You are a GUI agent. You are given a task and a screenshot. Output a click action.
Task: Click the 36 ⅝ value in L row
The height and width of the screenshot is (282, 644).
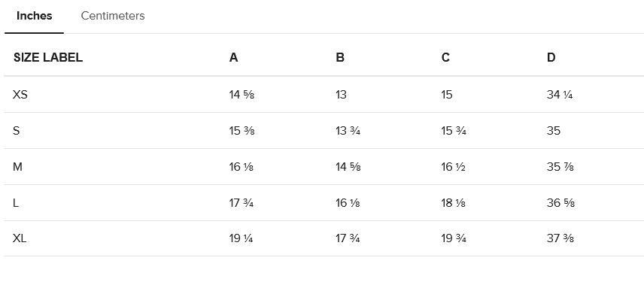pos(560,203)
